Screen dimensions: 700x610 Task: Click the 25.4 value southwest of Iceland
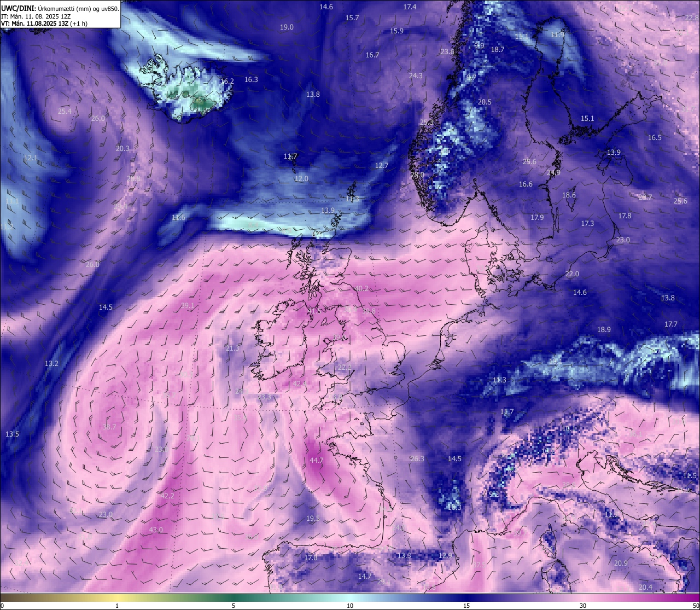(65, 112)
